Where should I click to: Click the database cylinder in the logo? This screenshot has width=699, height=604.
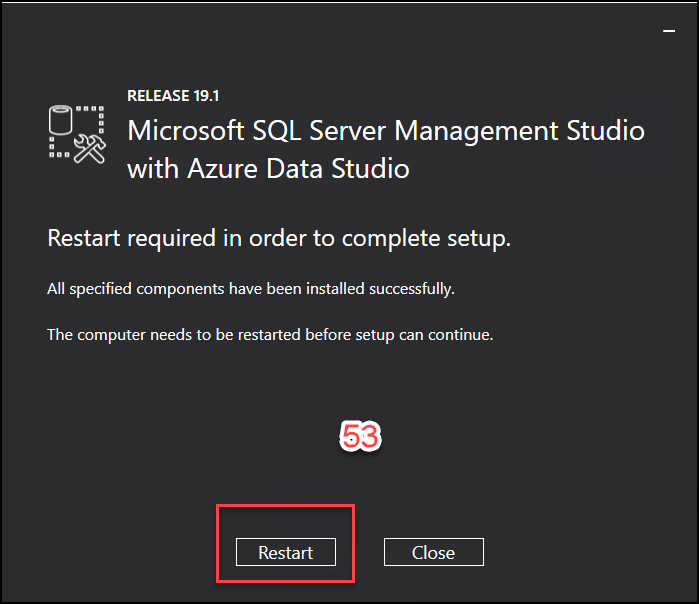[x=60, y=119]
